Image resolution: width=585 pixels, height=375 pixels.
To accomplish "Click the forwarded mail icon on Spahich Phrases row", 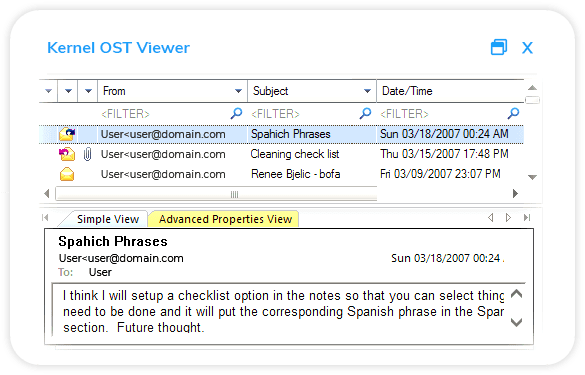I will coord(67,134).
